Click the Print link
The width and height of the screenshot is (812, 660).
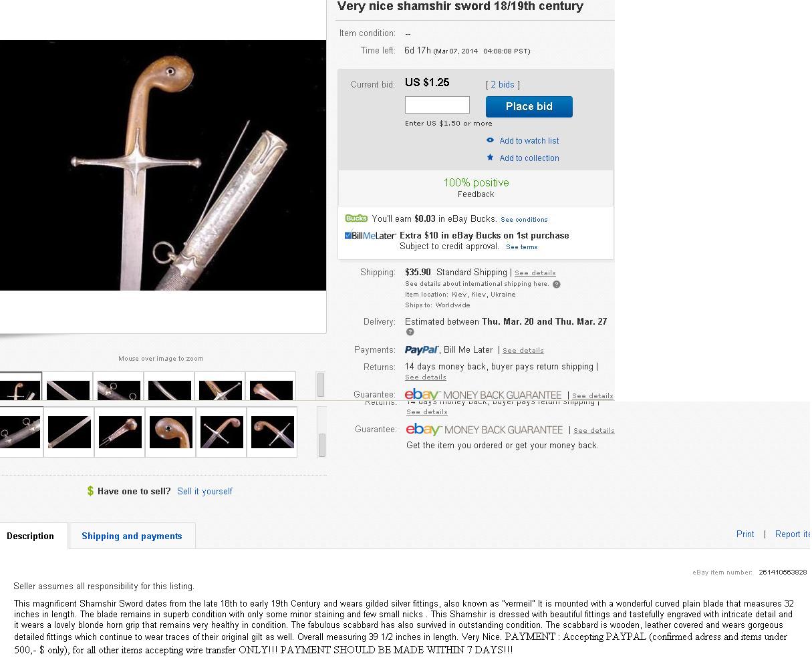(x=745, y=534)
